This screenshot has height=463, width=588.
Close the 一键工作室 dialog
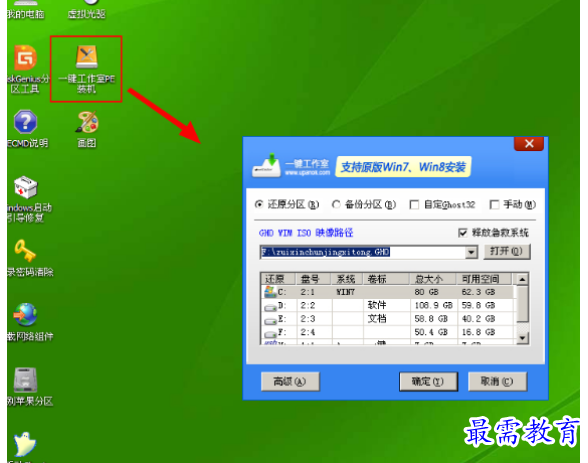pos(529,144)
